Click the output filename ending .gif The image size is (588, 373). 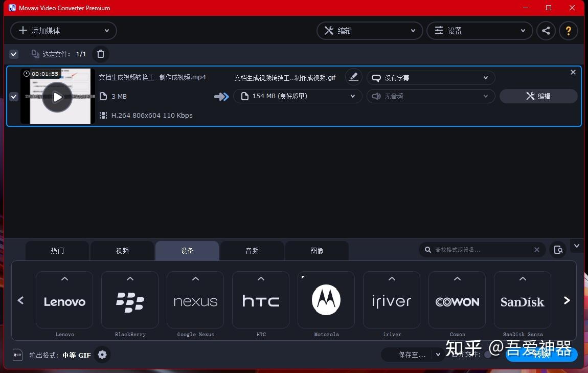tap(285, 78)
